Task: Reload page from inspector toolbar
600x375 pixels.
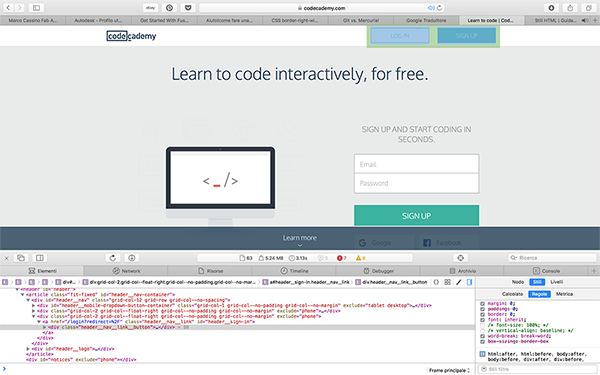Action: tap(113, 258)
